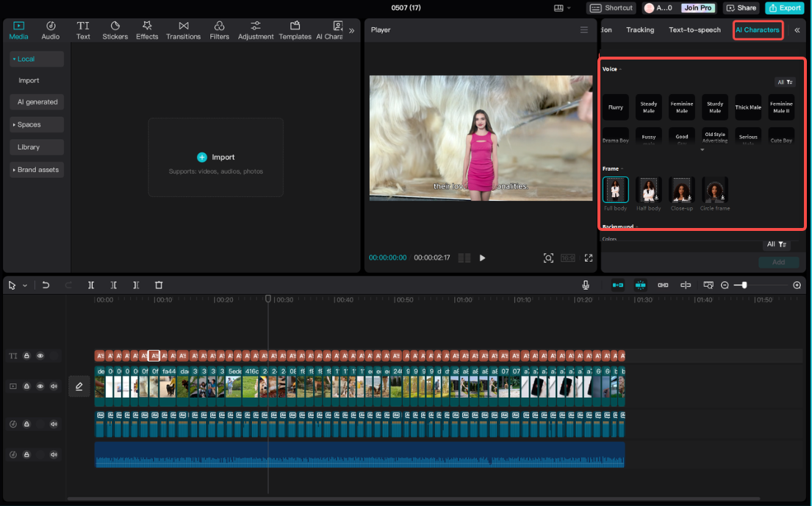Screen dimensions: 812x506
Task: Select the Half body frame thumbnail
Action: coord(649,190)
